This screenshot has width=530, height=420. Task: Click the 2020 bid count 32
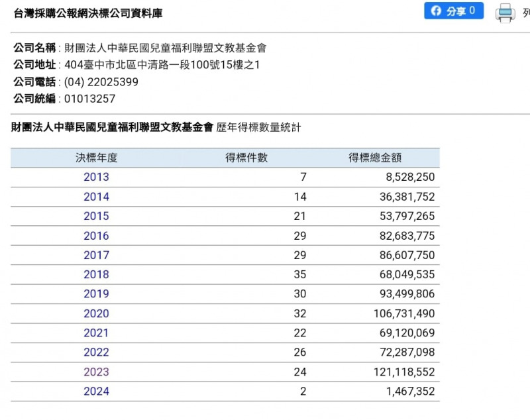(x=300, y=313)
